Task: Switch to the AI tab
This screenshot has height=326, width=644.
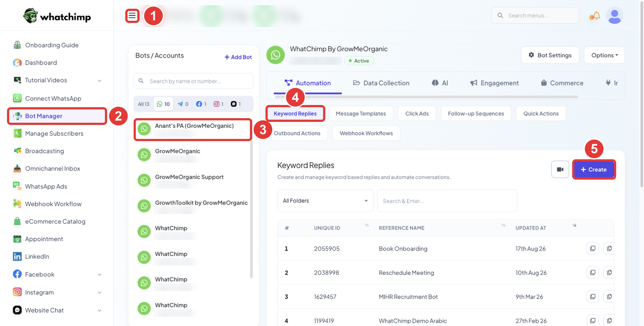Action: (x=440, y=83)
